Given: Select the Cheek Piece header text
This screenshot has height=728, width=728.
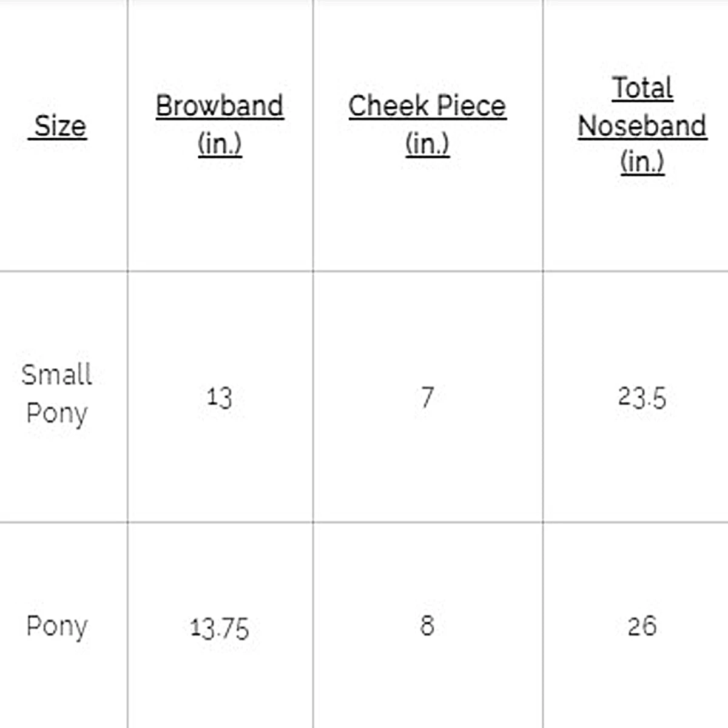Looking at the screenshot, I should tap(427, 106).
